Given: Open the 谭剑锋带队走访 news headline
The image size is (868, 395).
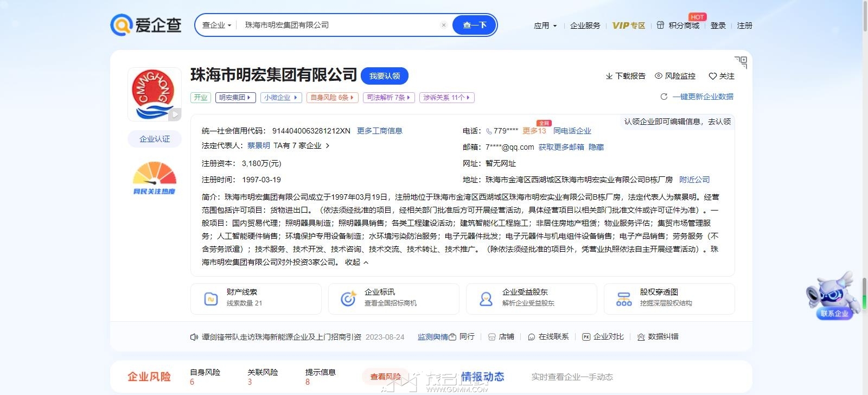Looking at the screenshot, I should [282, 337].
